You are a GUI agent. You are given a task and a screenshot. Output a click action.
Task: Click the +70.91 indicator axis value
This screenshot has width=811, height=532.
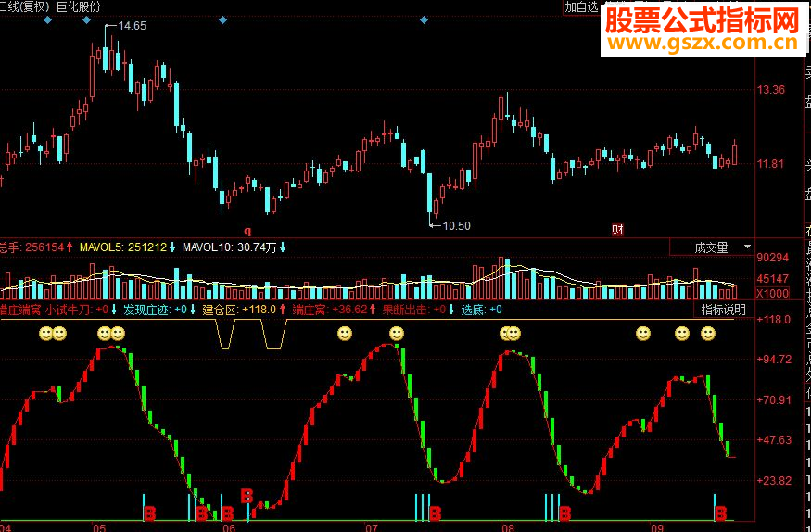(774, 399)
